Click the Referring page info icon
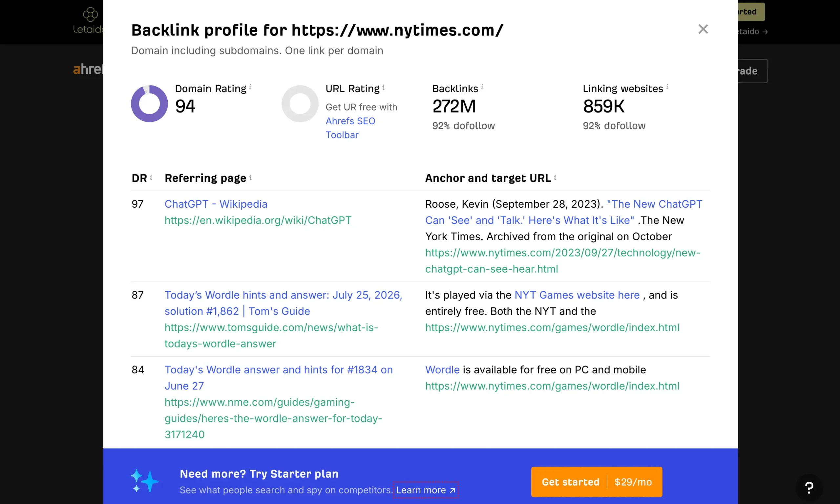Viewport: 840px width, 504px height. (x=251, y=177)
